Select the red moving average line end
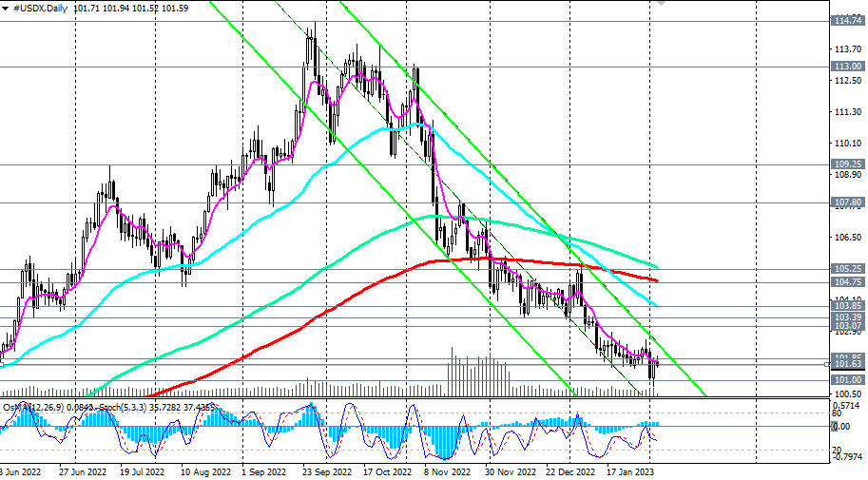The width and height of the screenshot is (868, 480). tap(656, 280)
